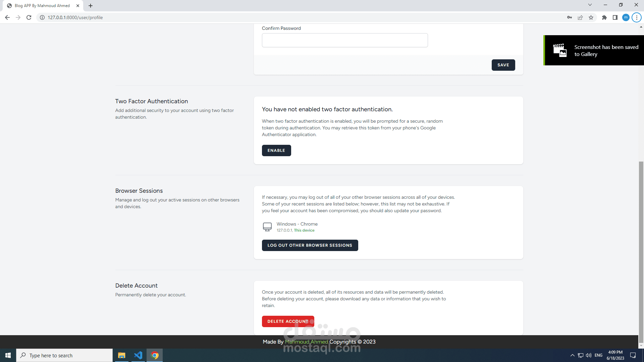Expand the tab search chevron
The height and width of the screenshot is (362, 644).
pos(590,5)
